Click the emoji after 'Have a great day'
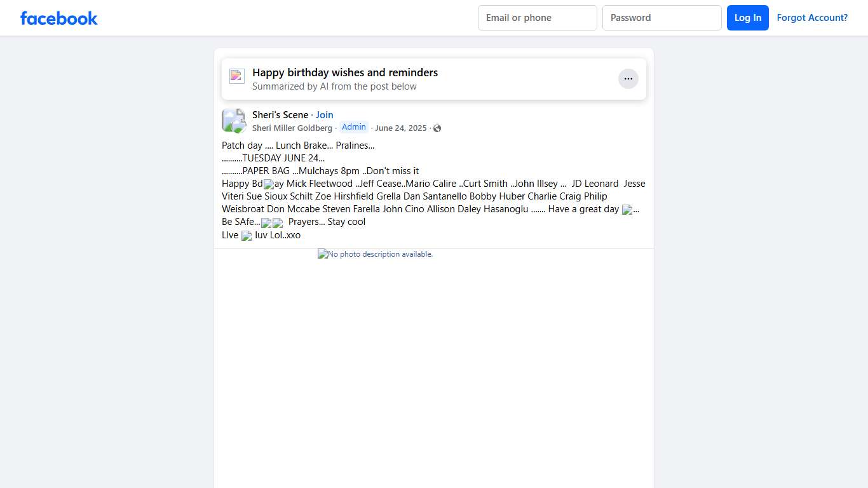Image resolution: width=868 pixels, height=488 pixels. [627, 210]
